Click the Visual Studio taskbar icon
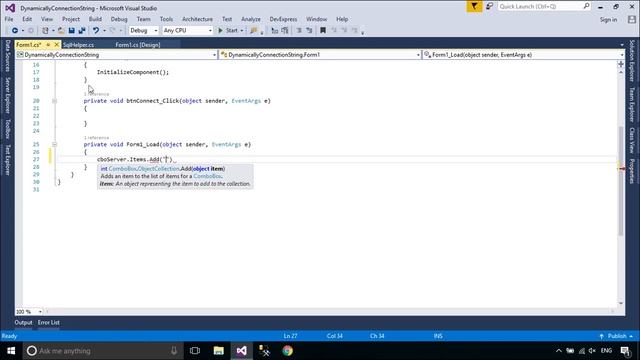640x360 pixels. point(242,351)
